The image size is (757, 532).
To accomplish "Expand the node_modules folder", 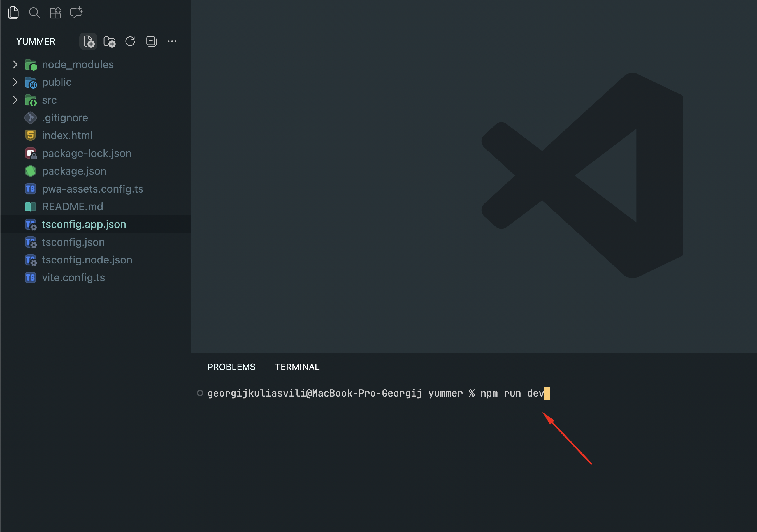I will pos(15,64).
